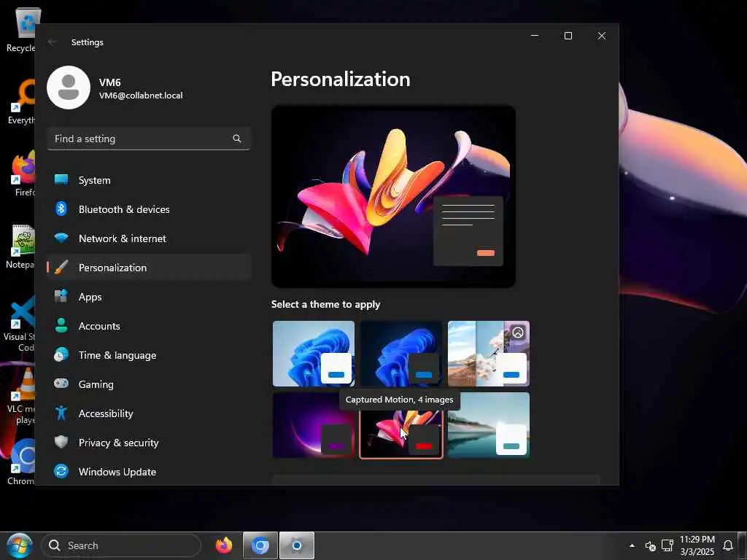Open Network & internet settings

click(x=149, y=238)
